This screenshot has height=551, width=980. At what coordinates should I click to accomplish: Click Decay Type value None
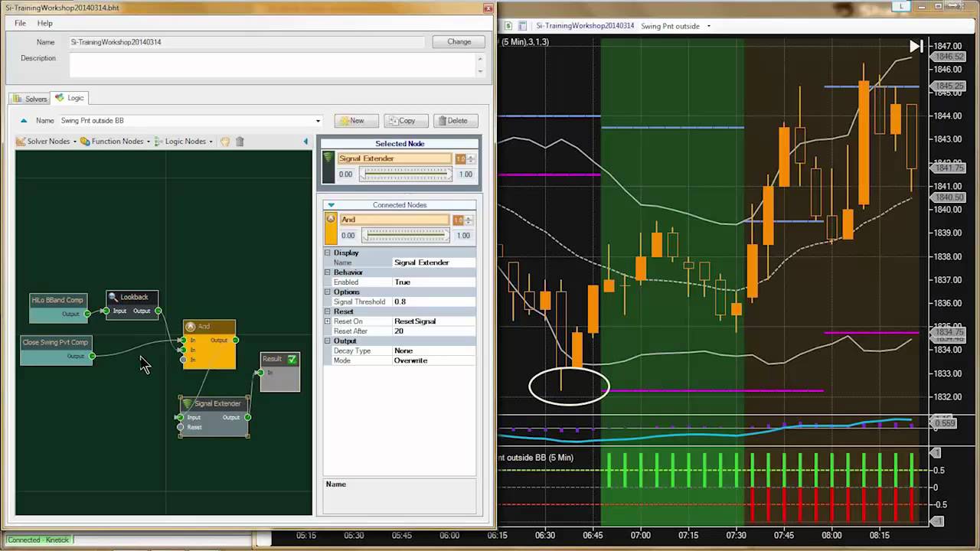click(433, 350)
